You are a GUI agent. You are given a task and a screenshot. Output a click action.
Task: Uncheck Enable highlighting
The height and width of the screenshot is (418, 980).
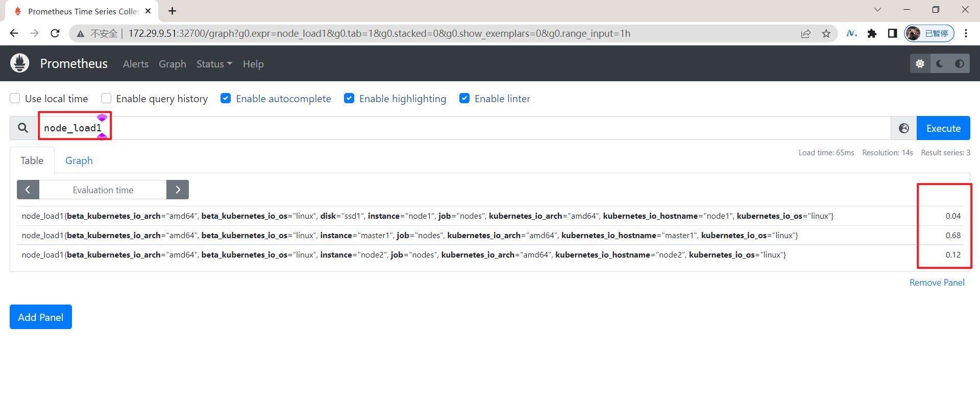click(x=349, y=98)
